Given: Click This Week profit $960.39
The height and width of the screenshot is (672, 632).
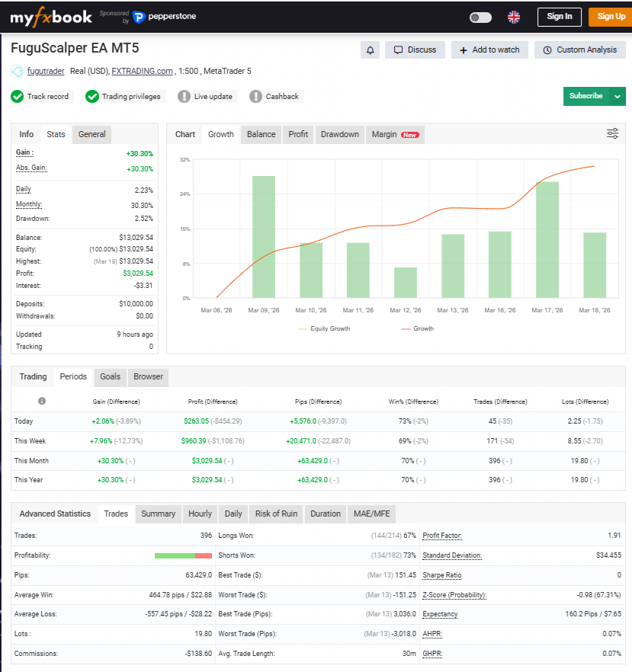Looking at the screenshot, I should coord(194,441).
